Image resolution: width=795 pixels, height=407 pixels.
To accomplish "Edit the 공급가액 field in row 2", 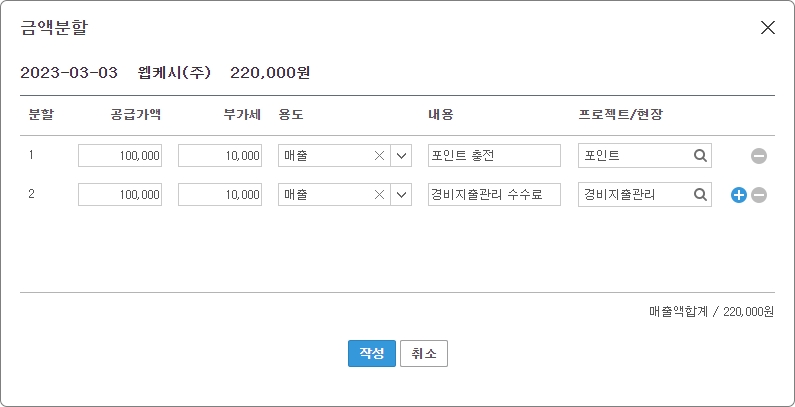I will (x=120, y=195).
